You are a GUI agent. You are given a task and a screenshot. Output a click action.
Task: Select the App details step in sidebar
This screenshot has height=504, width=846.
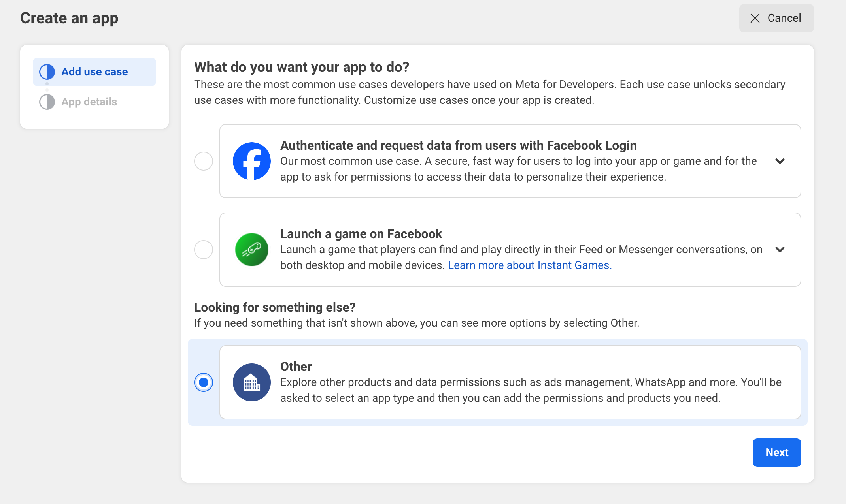click(x=89, y=102)
